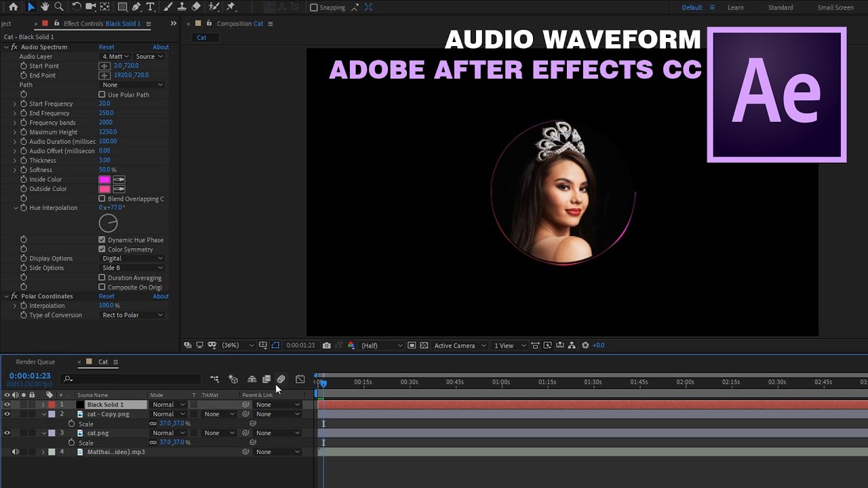Click the Toggle Transparency Grid icon
The height and width of the screenshot is (488, 868).
[424, 345]
